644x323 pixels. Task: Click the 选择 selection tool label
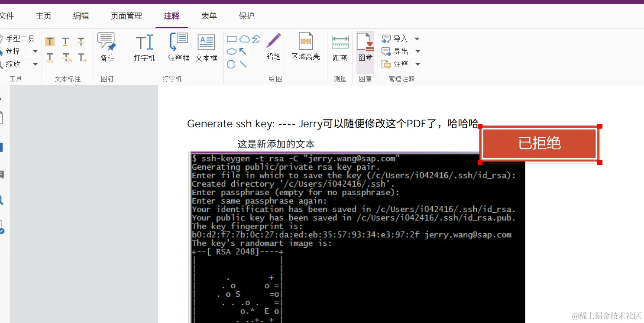(x=13, y=51)
